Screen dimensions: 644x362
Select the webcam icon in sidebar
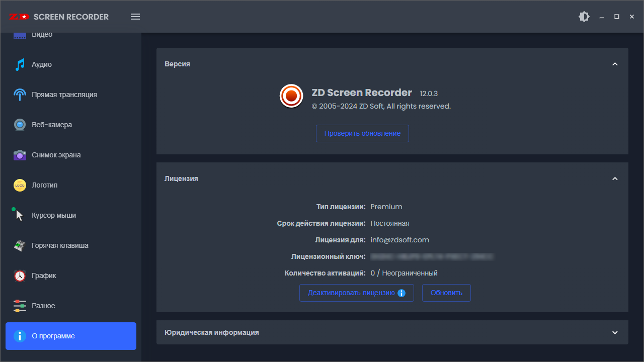(x=20, y=125)
